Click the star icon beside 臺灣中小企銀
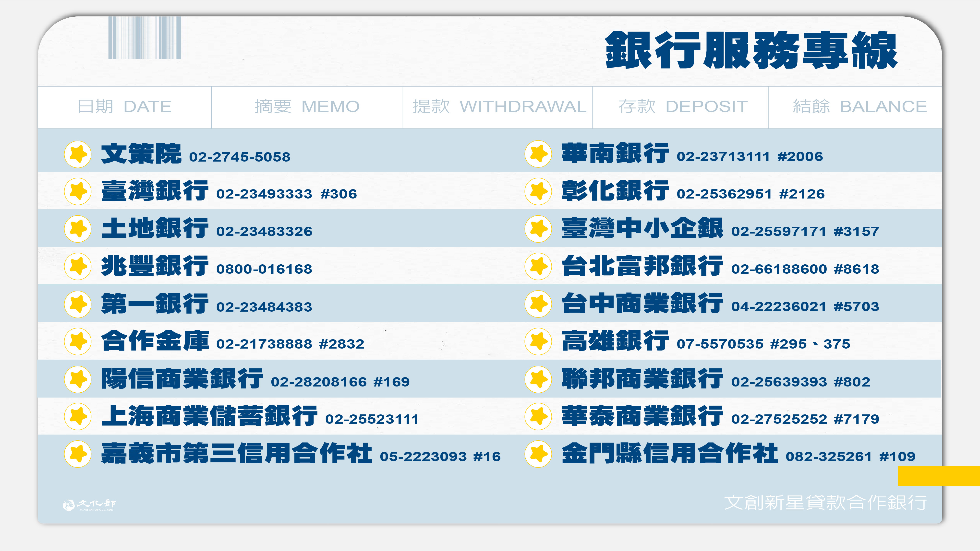 coord(538,229)
